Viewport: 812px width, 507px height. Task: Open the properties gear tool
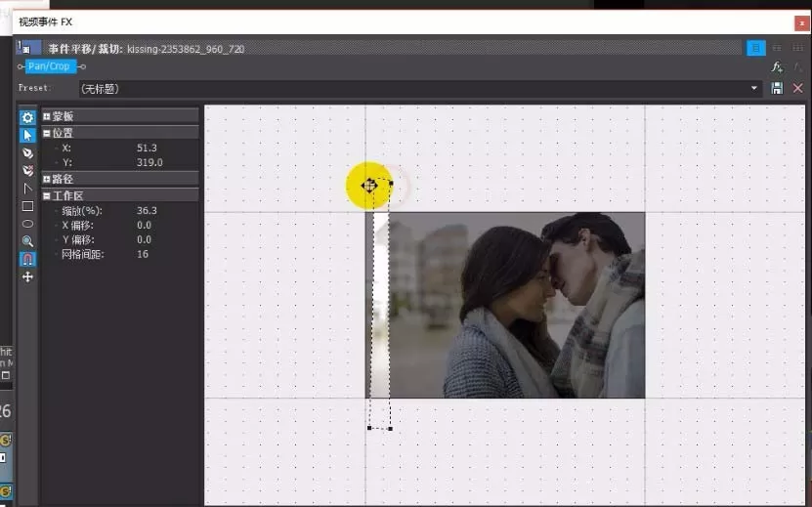pos(27,117)
